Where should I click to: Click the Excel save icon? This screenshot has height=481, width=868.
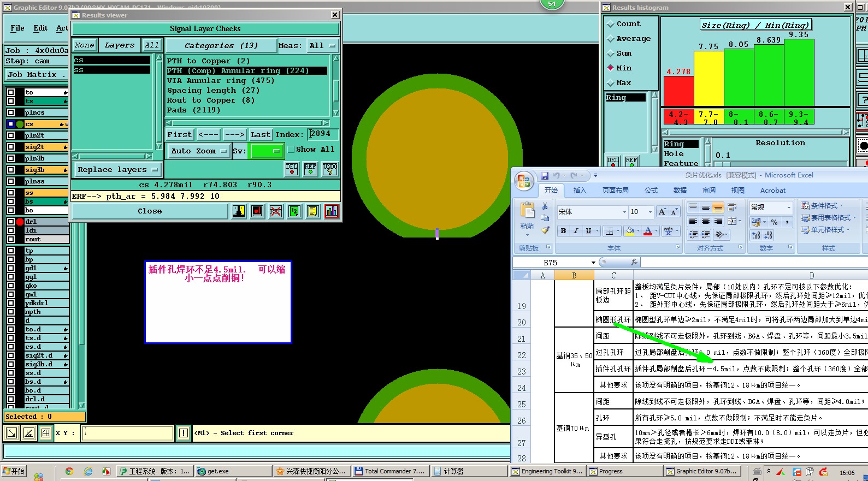pos(544,176)
